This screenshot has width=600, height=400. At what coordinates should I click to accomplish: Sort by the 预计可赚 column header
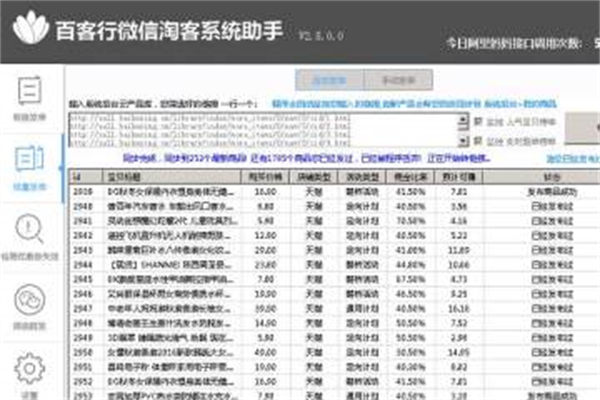coord(459,177)
